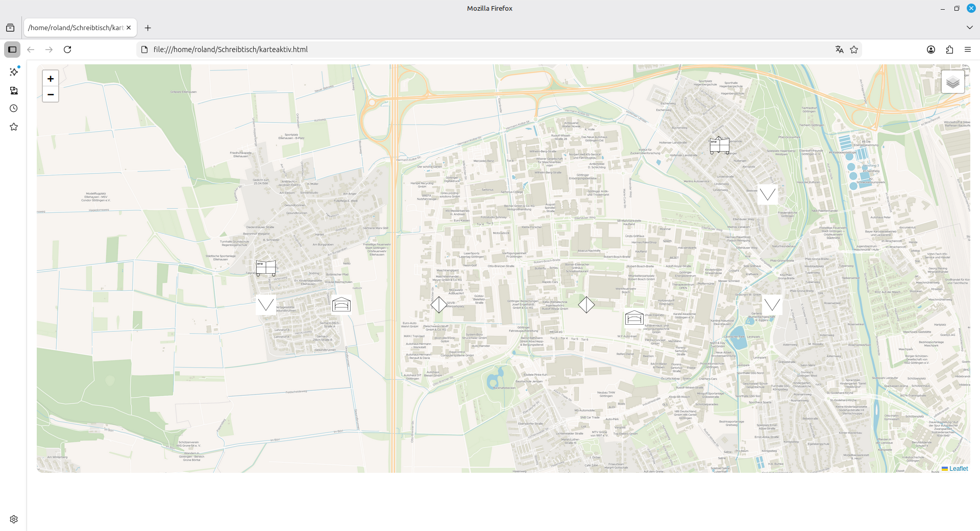Click the building marker near Holtzendorff Hotel
The image size is (980, 531).
tap(634, 318)
